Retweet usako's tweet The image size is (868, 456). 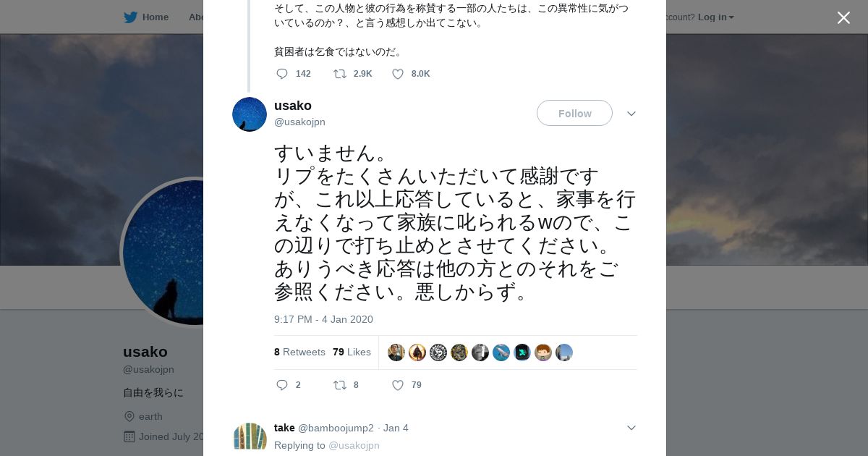[x=339, y=385]
